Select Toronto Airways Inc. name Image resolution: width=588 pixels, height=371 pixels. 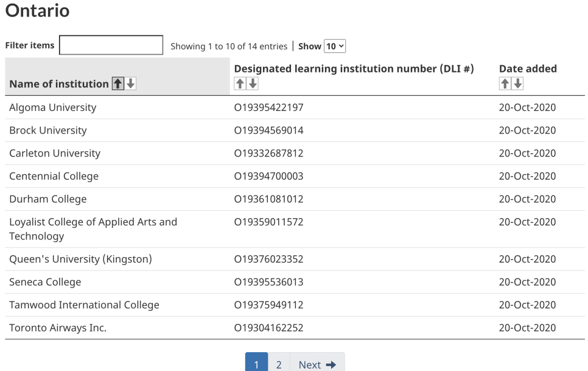click(58, 328)
